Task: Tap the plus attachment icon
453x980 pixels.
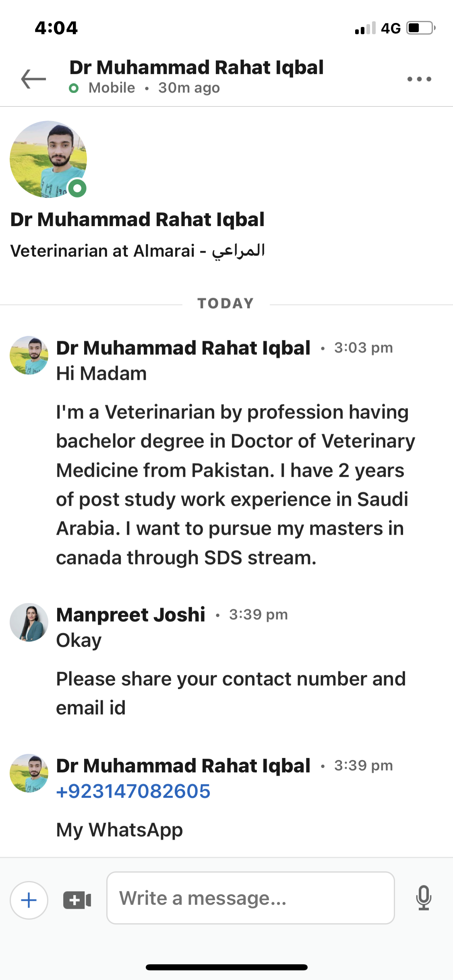Action: pyautogui.click(x=29, y=900)
